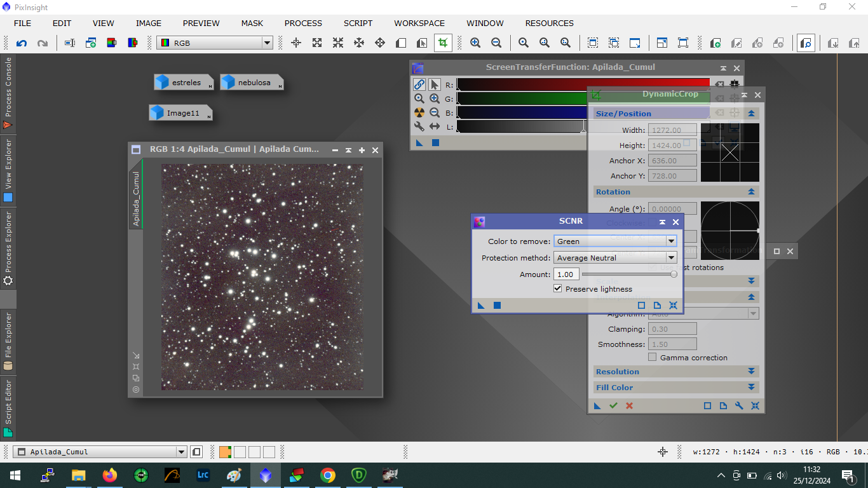This screenshot has height=488, width=868.
Task: Open Chrome from the Windows taskbar
Action: pos(328,475)
